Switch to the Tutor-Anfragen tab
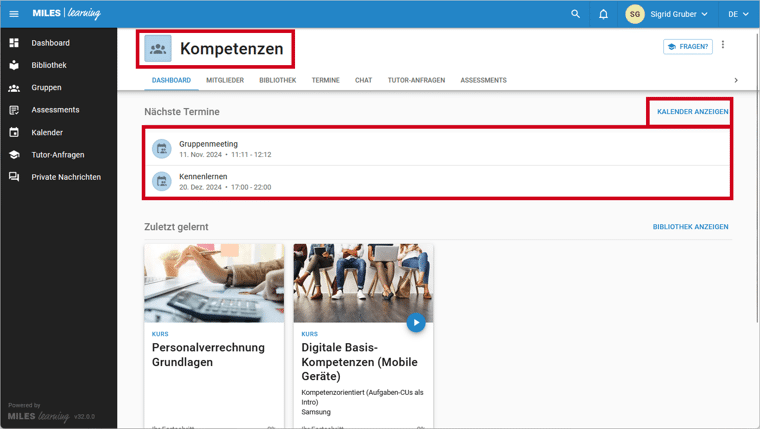The width and height of the screenshot is (760, 429). (416, 80)
